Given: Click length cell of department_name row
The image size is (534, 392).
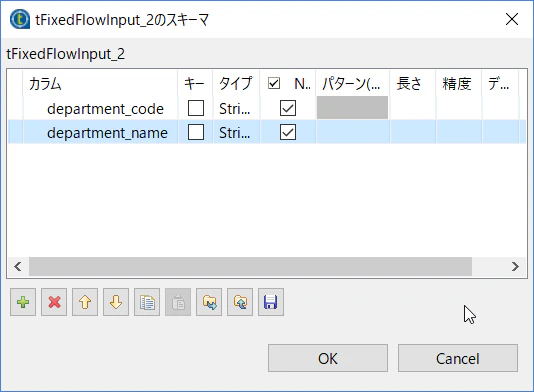Looking at the screenshot, I should [413, 132].
